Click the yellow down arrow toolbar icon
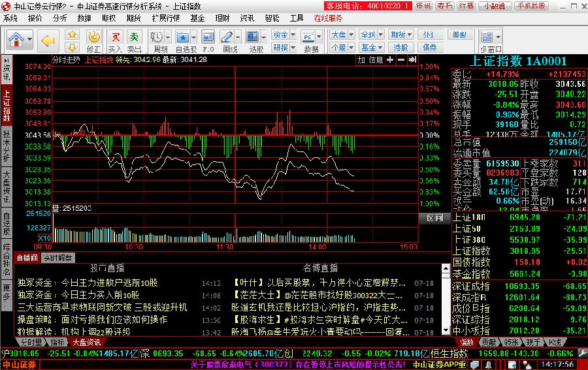 pos(72,47)
